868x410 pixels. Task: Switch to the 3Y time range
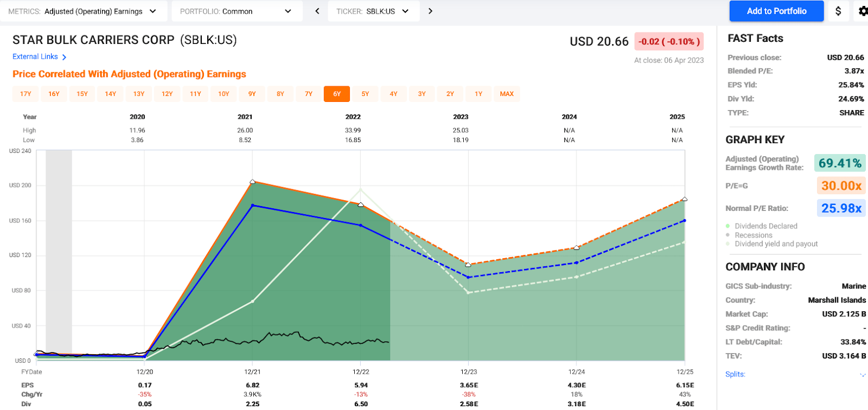[422, 94]
